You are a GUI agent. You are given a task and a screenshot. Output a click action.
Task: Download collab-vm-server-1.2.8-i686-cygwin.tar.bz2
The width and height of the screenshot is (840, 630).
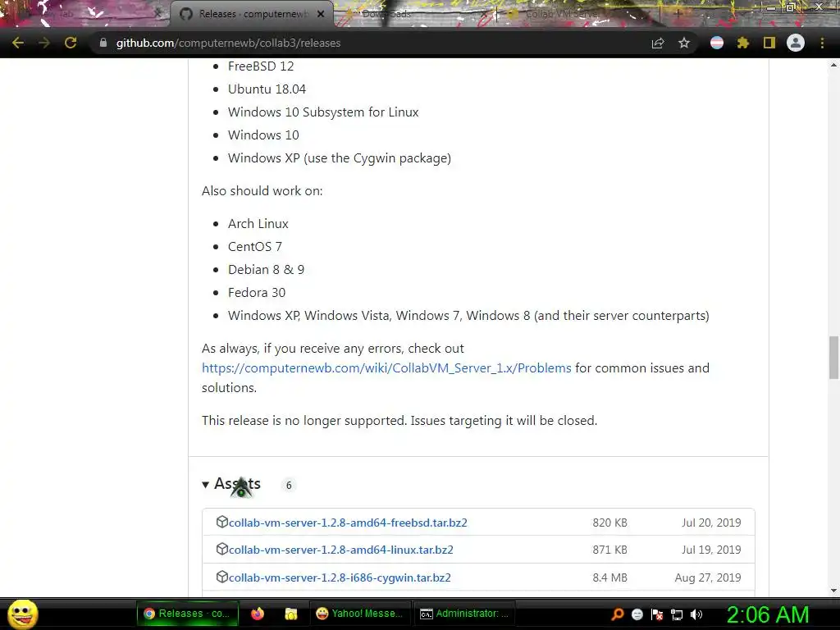(340, 577)
